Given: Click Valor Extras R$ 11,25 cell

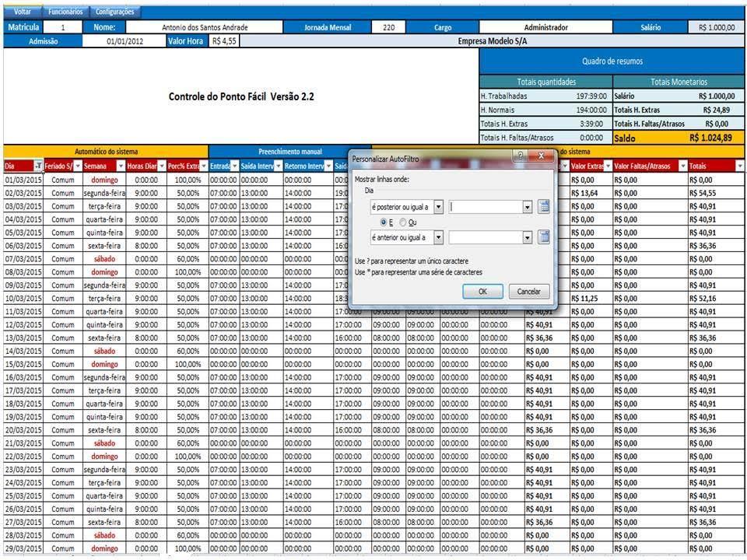Looking at the screenshot, I should [591, 298].
